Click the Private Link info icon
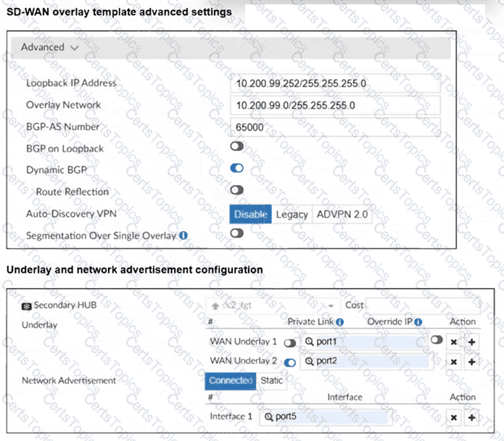 (x=340, y=322)
